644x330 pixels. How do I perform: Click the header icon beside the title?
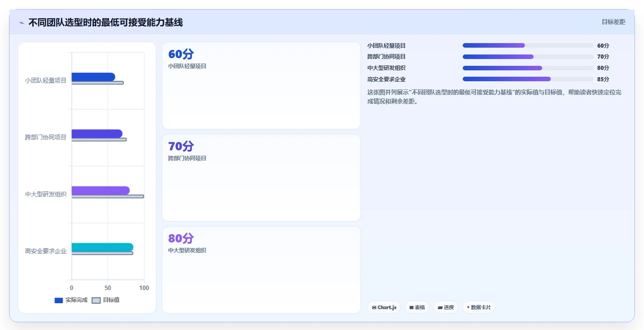(21, 23)
